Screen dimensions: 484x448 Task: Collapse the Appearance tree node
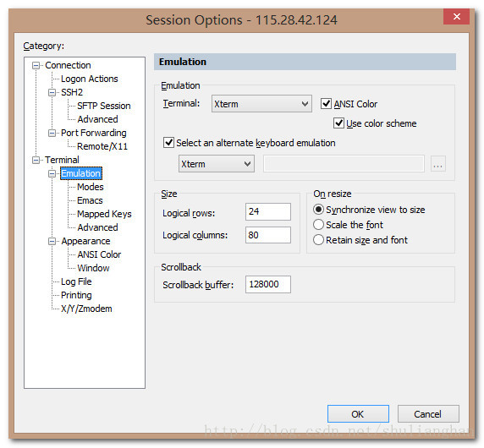(x=52, y=241)
